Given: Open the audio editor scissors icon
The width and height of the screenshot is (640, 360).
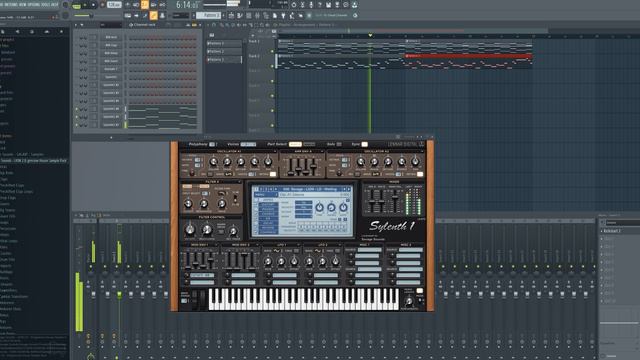Looking at the screenshot, I should click(303, 5).
